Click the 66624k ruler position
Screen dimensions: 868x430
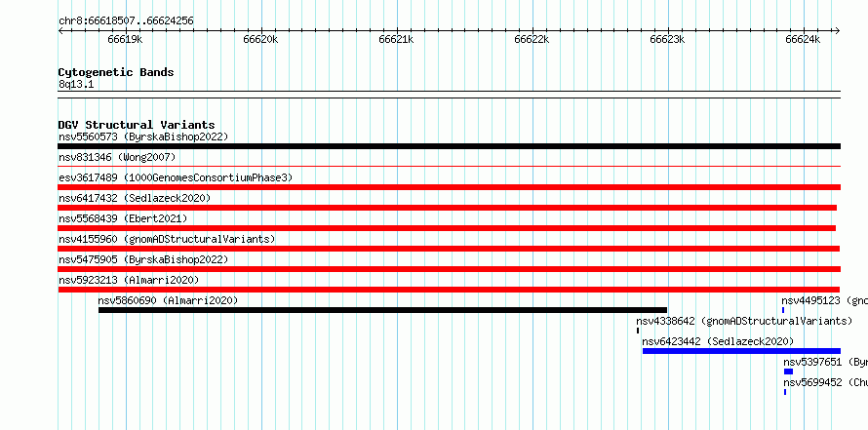[804, 39]
